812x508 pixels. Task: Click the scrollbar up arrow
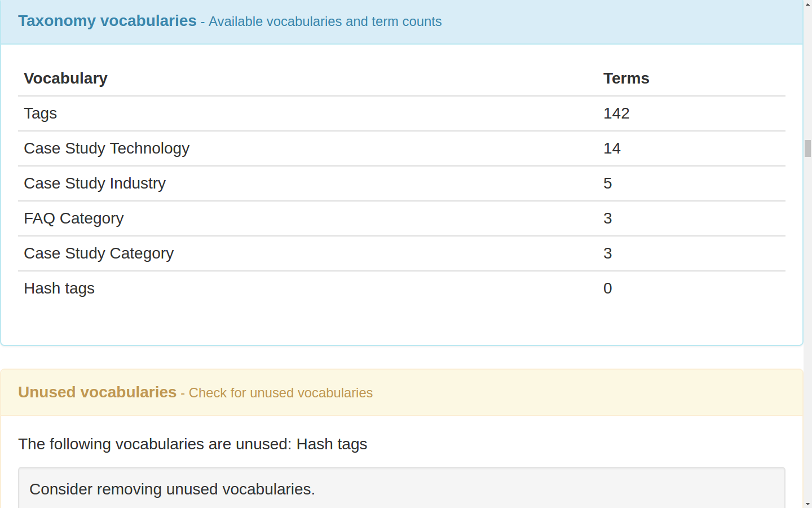coord(807,4)
